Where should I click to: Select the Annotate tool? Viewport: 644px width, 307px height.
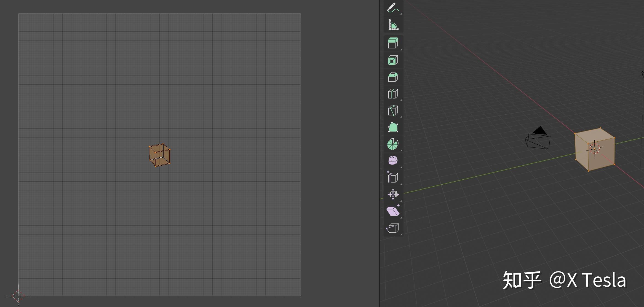point(393,7)
